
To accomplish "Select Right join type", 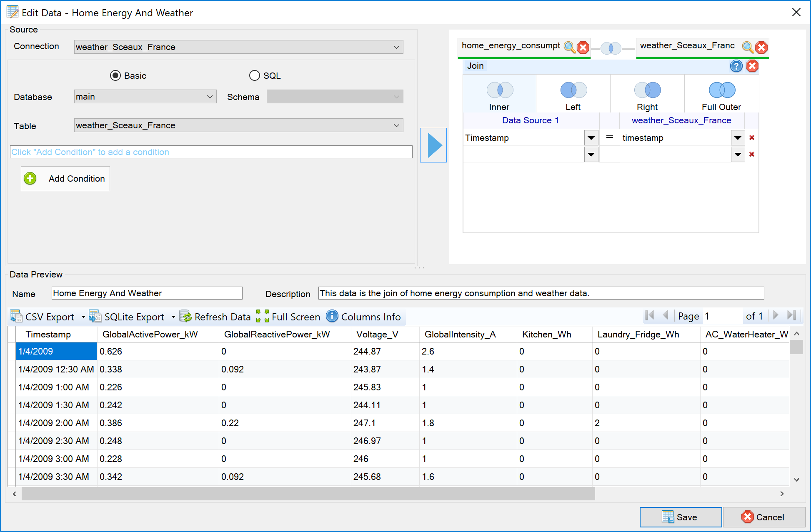I will pyautogui.click(x=647, y=90).
